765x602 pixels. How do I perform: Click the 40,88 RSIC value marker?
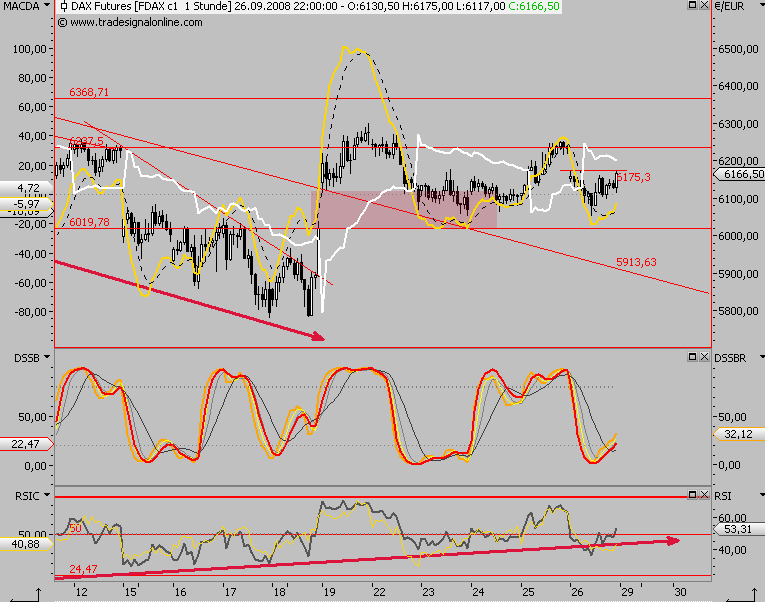pos(25,544)
